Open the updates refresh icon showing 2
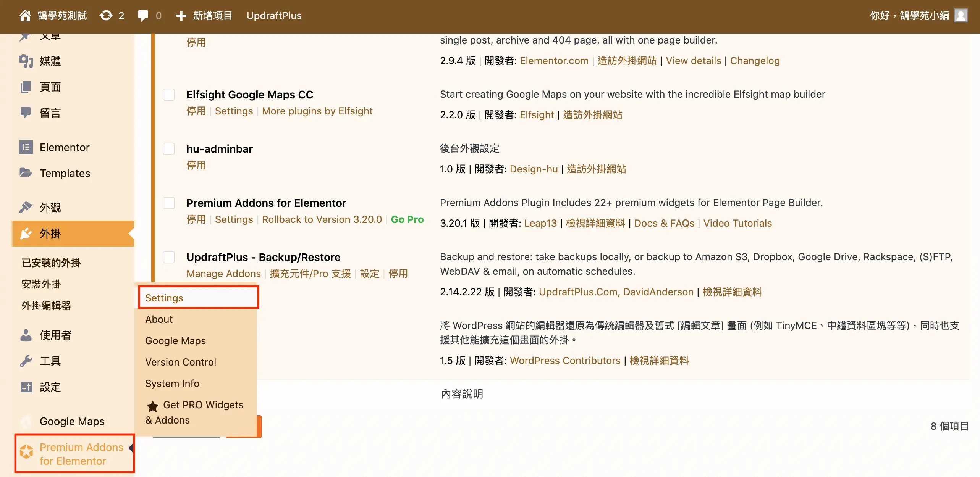This screenshot has width=980, height=477. tap(106, 16)
